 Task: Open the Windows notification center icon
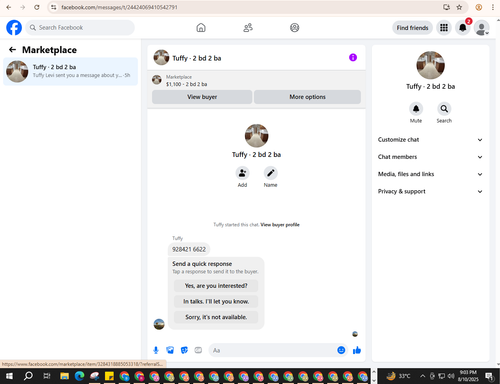click(489, 376)
